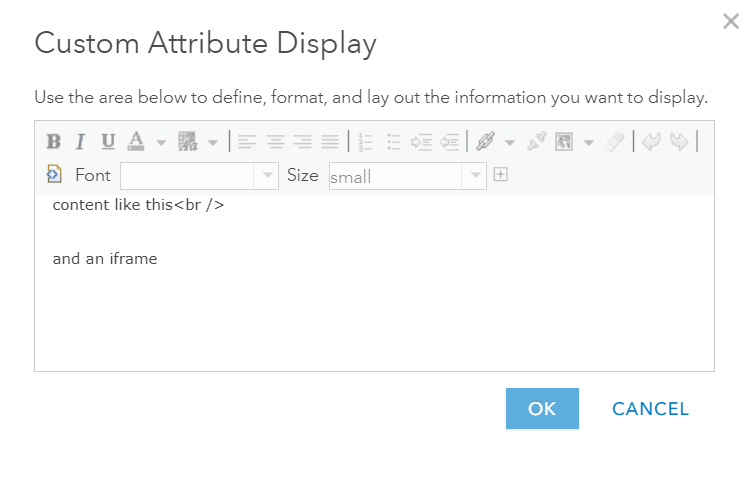Click the text 'content like this<br />'

(138, 205)
